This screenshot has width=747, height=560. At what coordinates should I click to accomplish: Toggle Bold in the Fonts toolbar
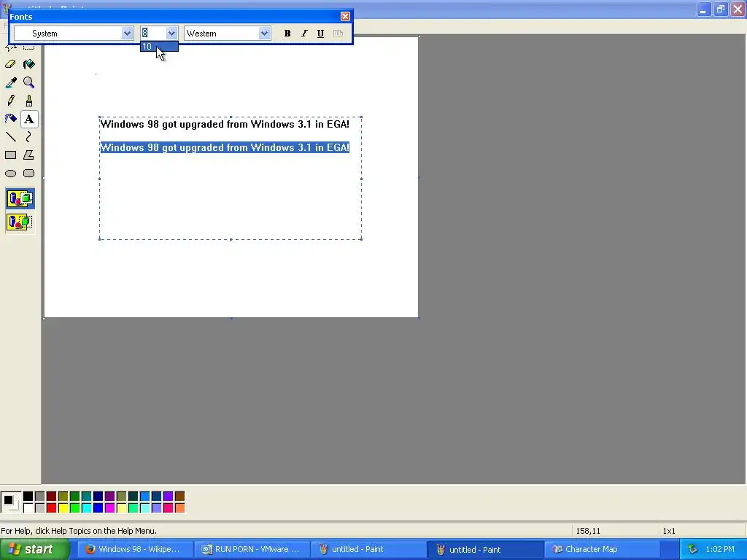(x=287, y=34)
